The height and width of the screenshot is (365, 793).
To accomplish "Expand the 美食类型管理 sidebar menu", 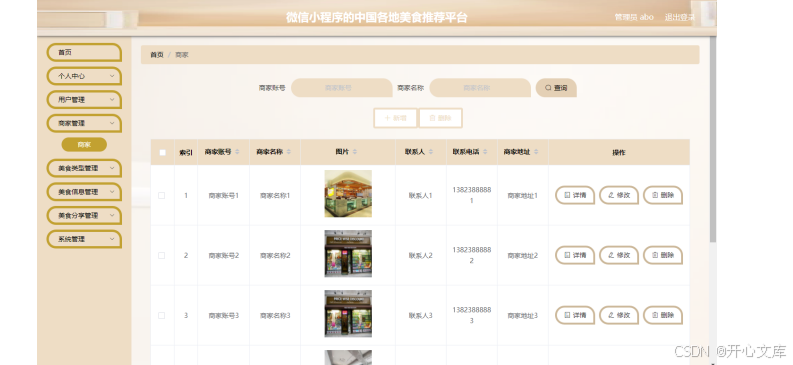I will [x=84, y=168].
